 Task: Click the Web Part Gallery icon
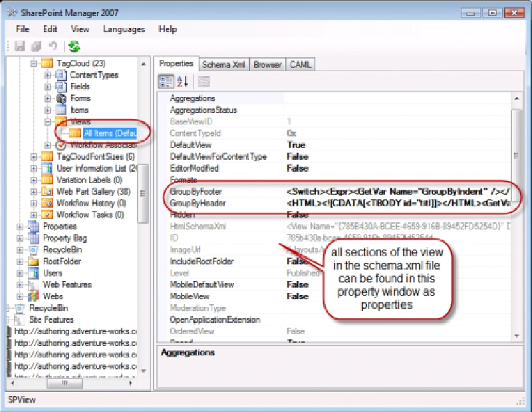[x=47, y=191]
